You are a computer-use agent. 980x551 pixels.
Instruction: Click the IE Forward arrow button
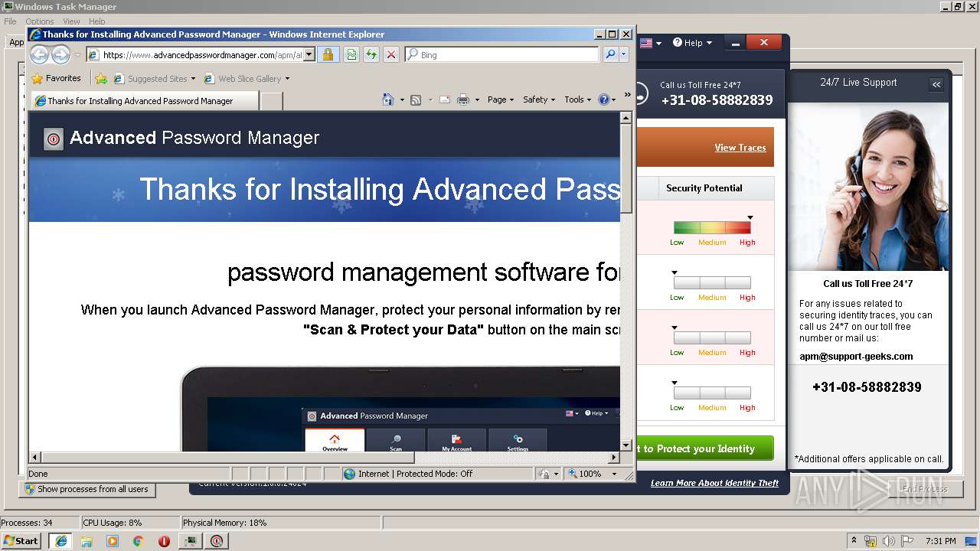point(60,54)
